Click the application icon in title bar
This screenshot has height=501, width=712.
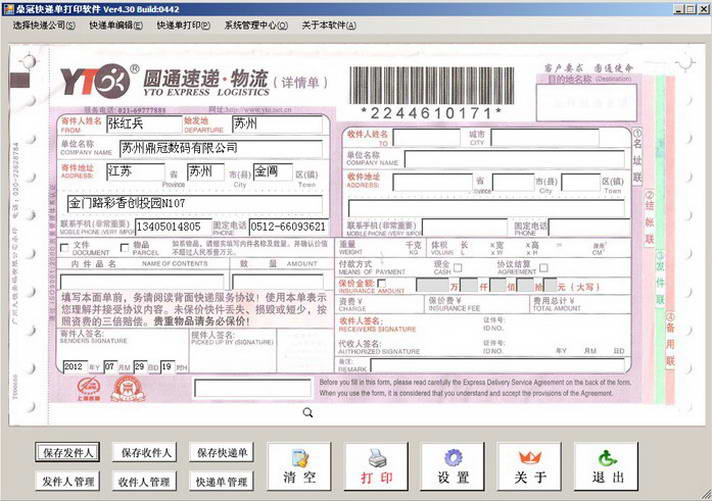click(8, 9)
